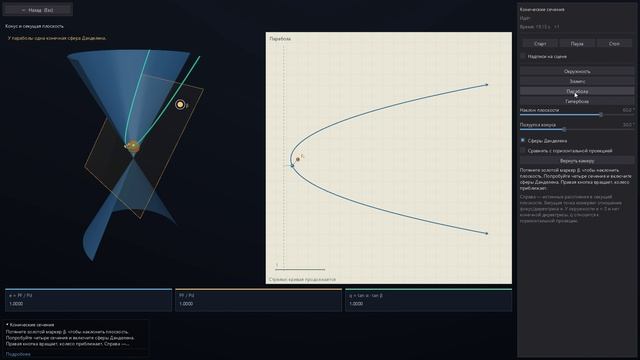
Task: Select the Окружность conic section
Action: pyautogui.click(x=577, y=71)
